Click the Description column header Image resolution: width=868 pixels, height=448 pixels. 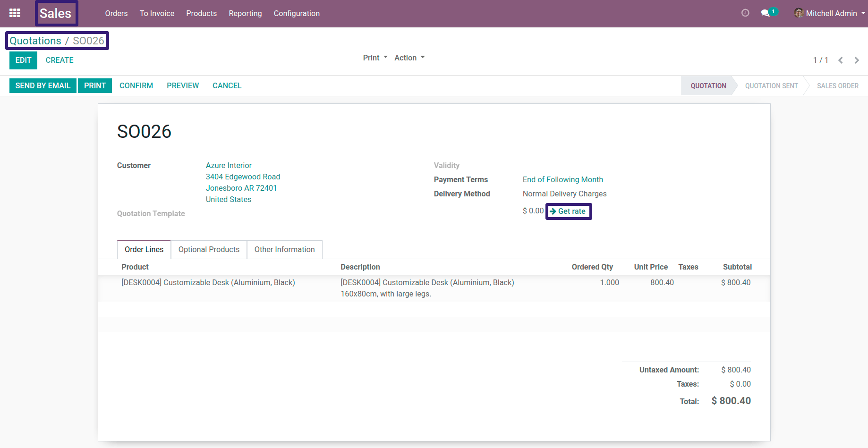[360, 267]
